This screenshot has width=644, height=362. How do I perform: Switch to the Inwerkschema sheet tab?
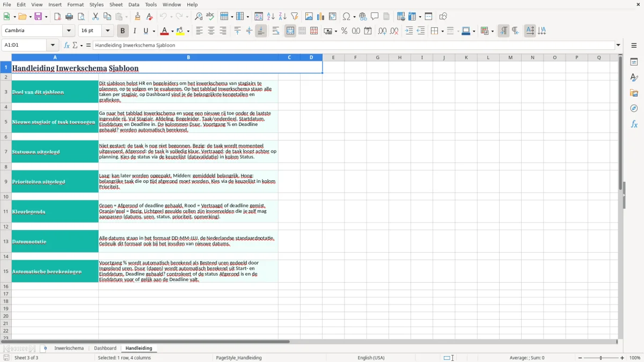(x=69, y=349)
